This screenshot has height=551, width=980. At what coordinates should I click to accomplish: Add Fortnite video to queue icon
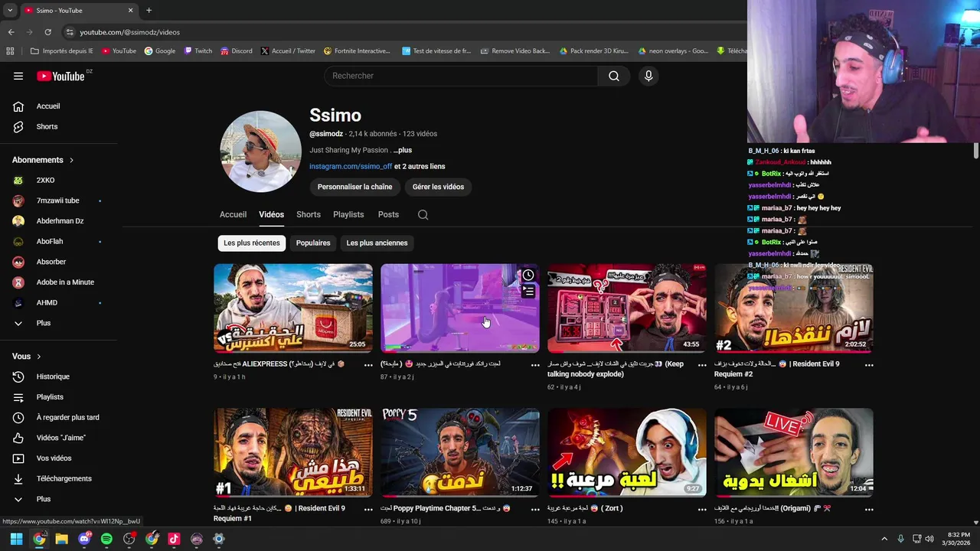pyautogui.click(x=528, y=292)
